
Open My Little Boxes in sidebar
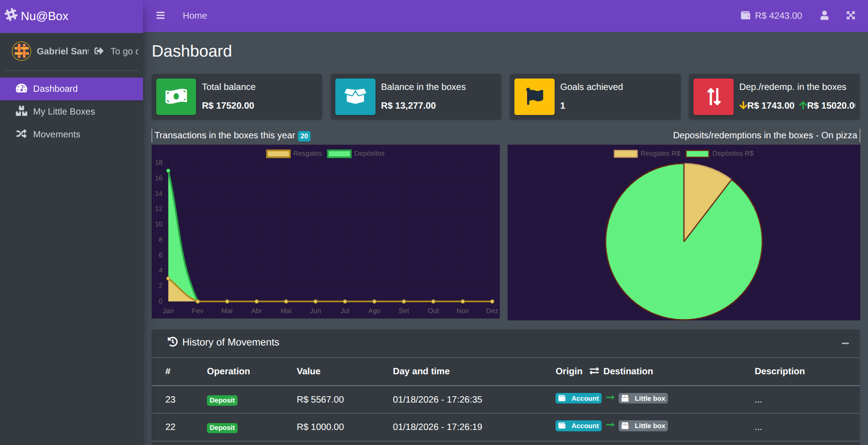64,111
